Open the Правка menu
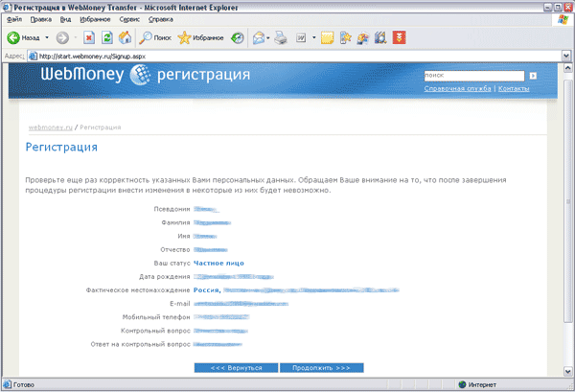Viewport: 575px width, 392px height. (x=40, y=19)
